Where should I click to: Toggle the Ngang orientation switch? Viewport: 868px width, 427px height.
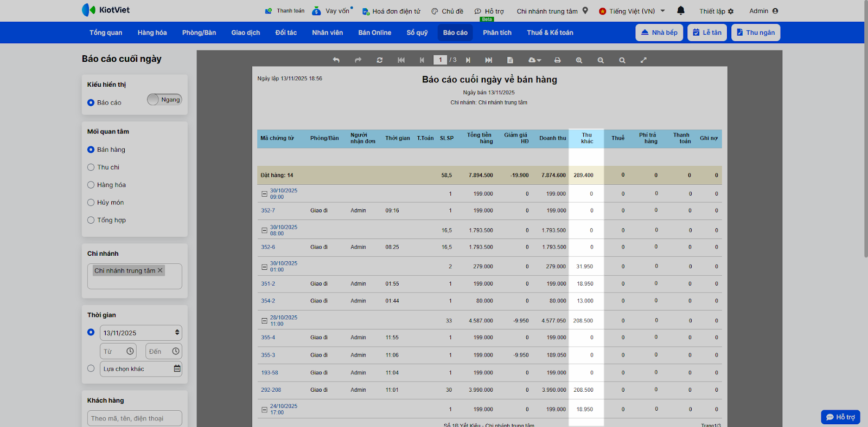click(164, 100)
